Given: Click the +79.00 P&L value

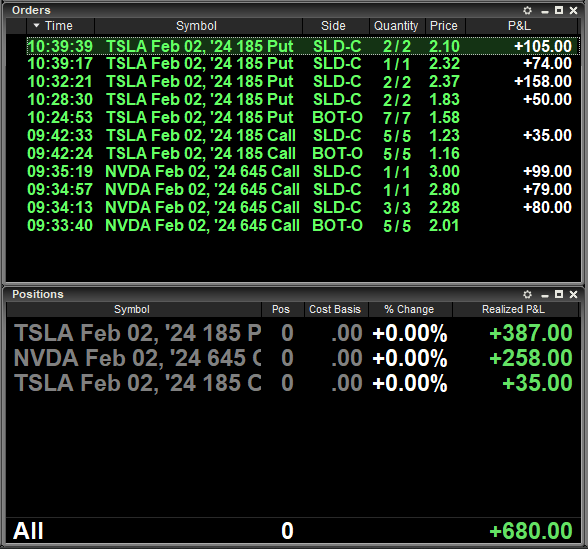Looking at the screenshot, I should pos(548,189).
